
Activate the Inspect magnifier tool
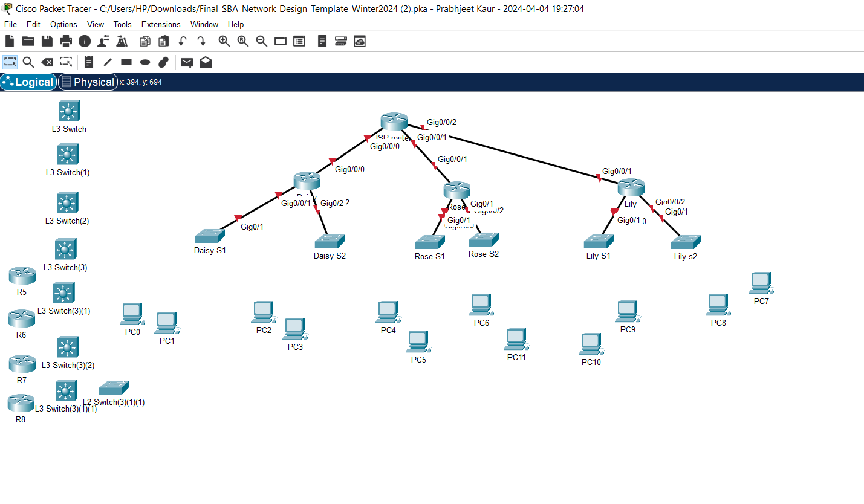[28, 62]
